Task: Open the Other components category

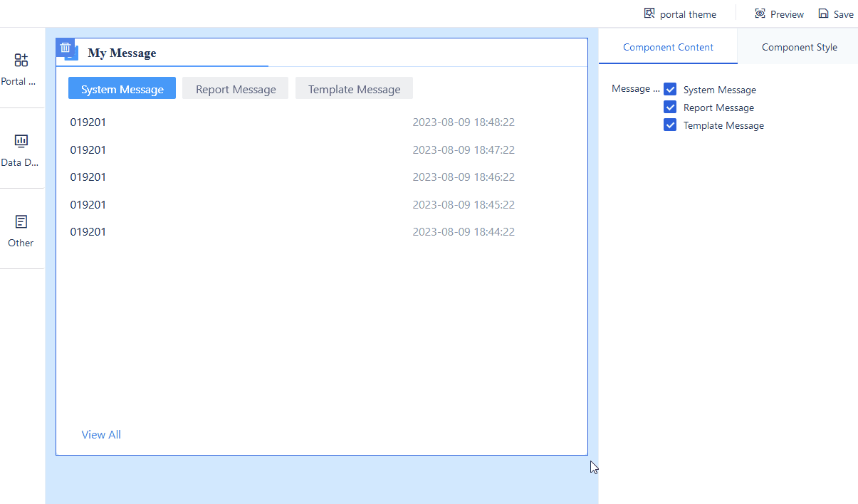Action: [x=21, y=230]
